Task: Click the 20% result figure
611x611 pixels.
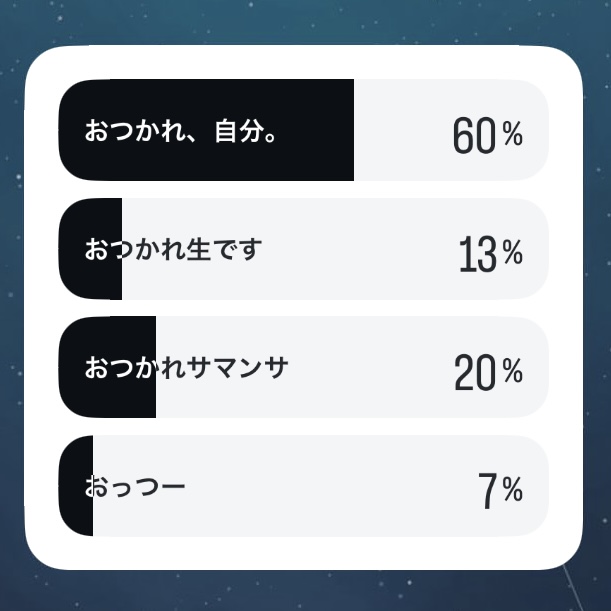Action: pos(475,373)
